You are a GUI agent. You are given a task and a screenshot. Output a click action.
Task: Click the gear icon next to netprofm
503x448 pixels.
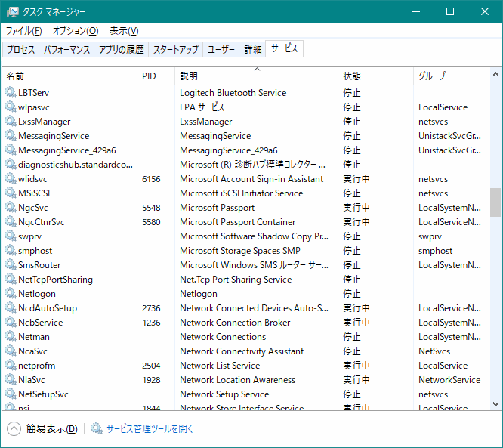pos(11,365)
